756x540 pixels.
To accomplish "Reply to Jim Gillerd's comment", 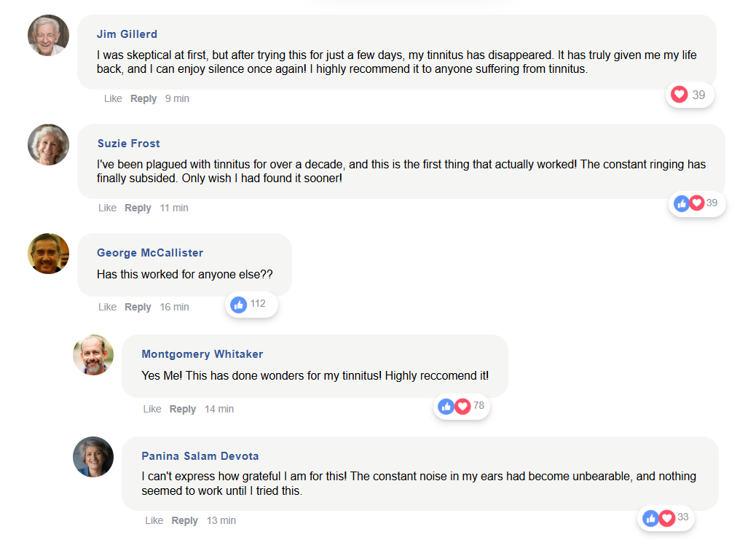I will click(x=143, y=98).
